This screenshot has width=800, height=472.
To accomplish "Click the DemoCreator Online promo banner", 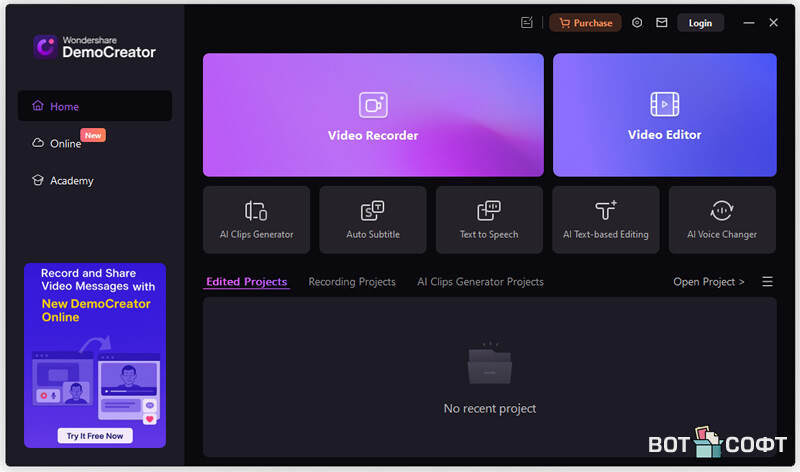I will click(95, 355).
